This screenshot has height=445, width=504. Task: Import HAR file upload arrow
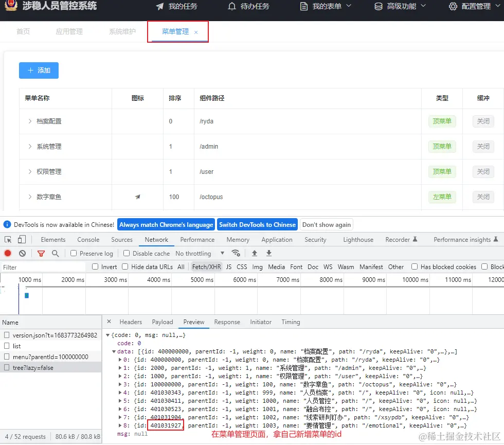point(254,253)
